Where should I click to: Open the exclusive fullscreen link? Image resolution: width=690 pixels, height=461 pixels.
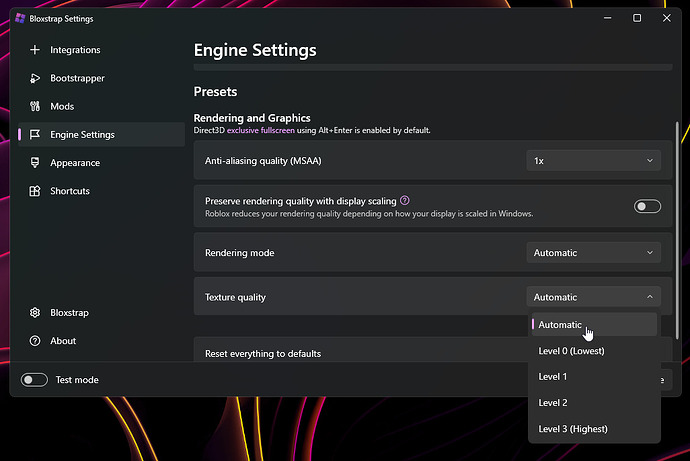[x=261, y=130]
